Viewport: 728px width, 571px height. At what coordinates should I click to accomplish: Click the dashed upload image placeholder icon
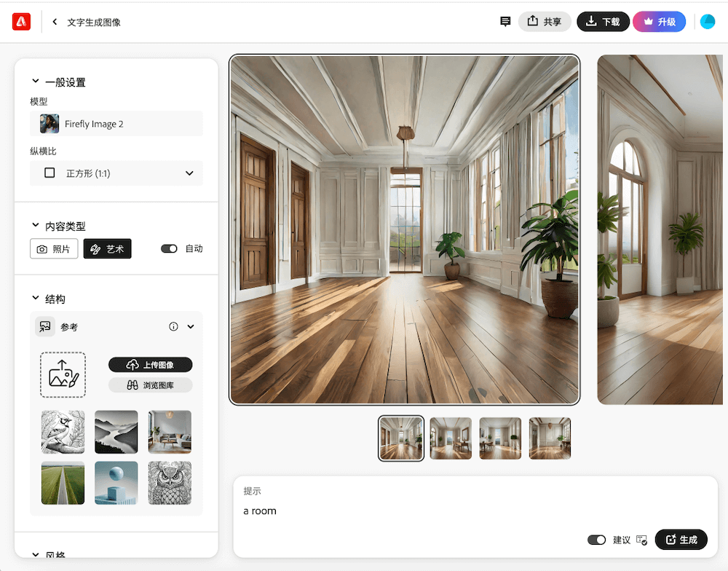tap(63, 375)
